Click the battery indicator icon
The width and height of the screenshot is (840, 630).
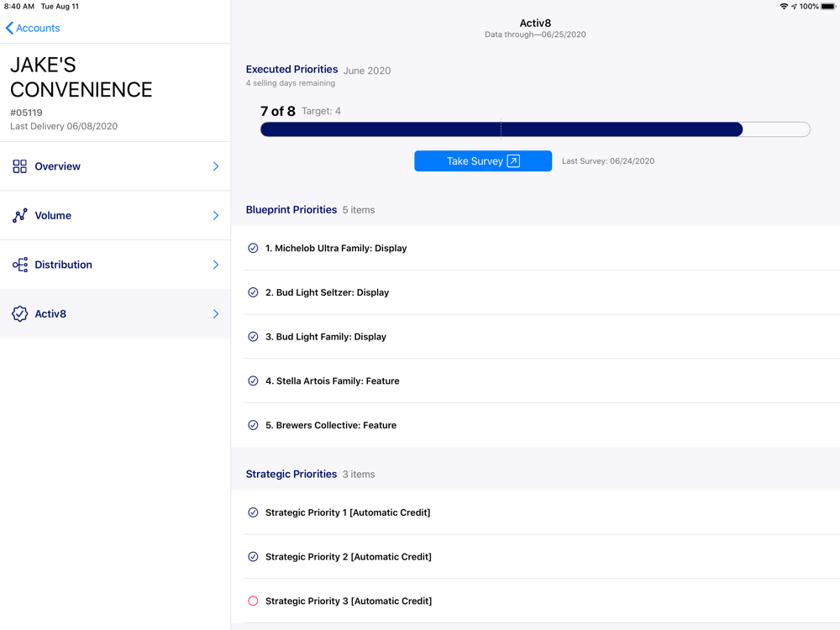[828, 7]
